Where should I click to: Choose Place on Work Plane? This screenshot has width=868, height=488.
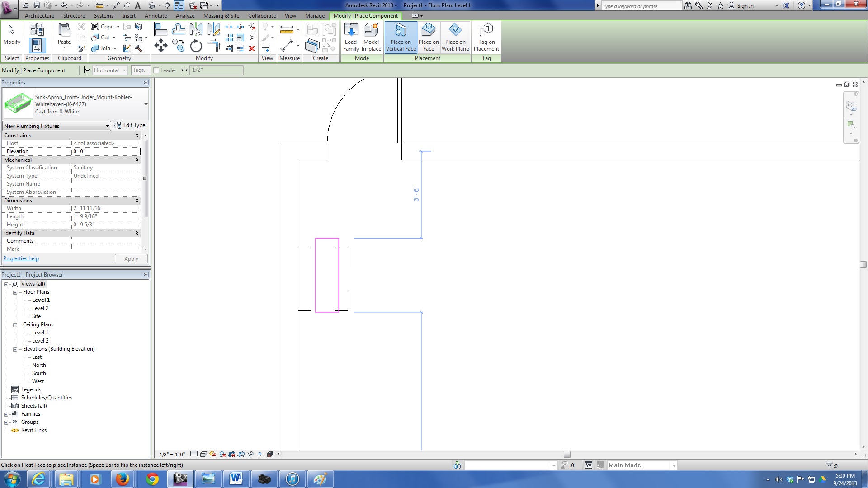(455, 37)
